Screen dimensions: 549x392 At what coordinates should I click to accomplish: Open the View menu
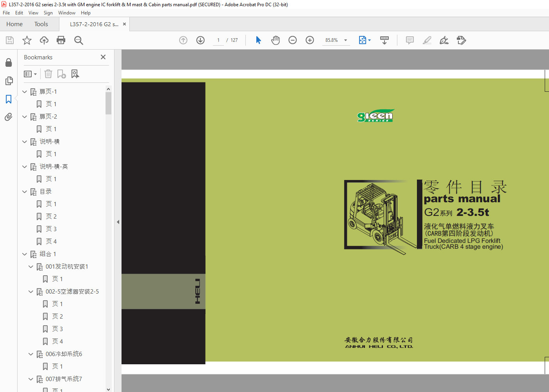33,13
